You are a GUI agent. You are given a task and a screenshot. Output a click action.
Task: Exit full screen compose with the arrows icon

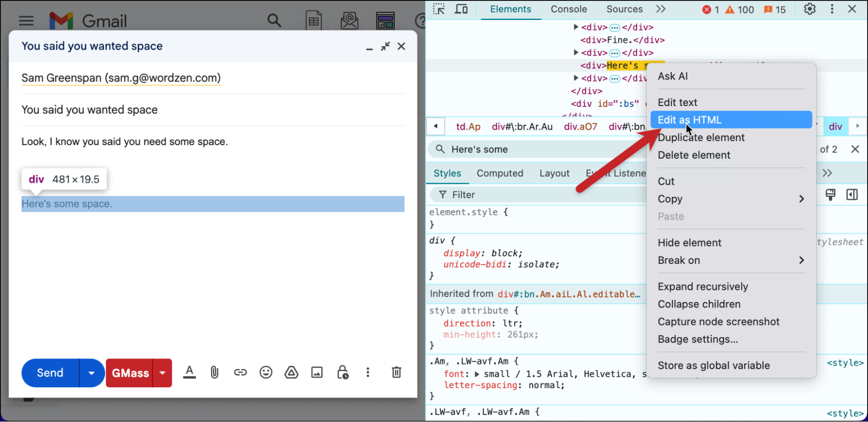pos(385,46)
